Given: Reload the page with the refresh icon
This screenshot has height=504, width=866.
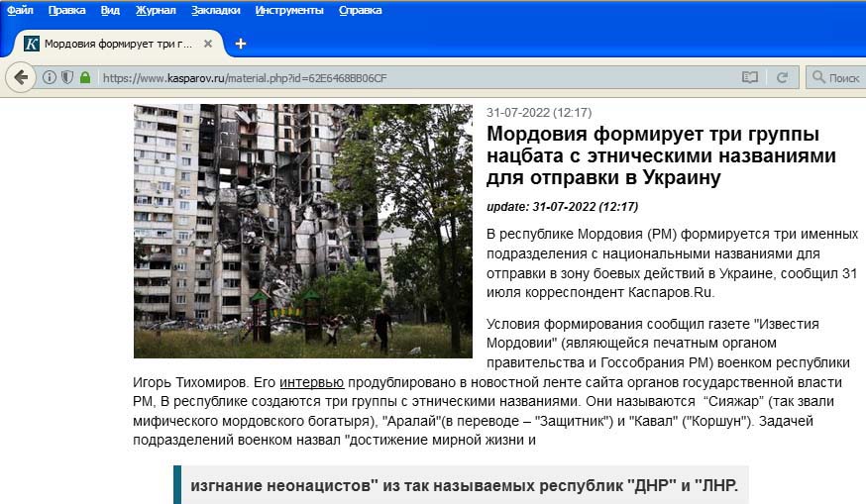Looking at the screenshot, I should click(x=782, y=78).
